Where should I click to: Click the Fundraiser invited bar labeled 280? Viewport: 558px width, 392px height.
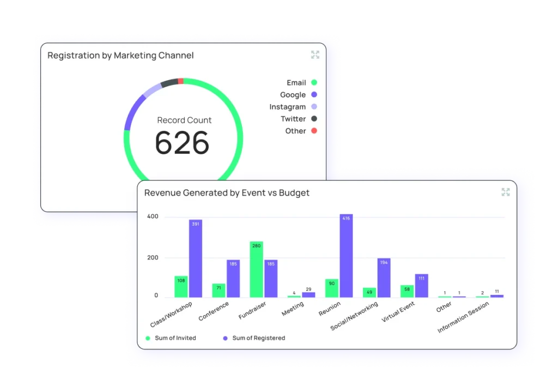(x=256, y=269)
